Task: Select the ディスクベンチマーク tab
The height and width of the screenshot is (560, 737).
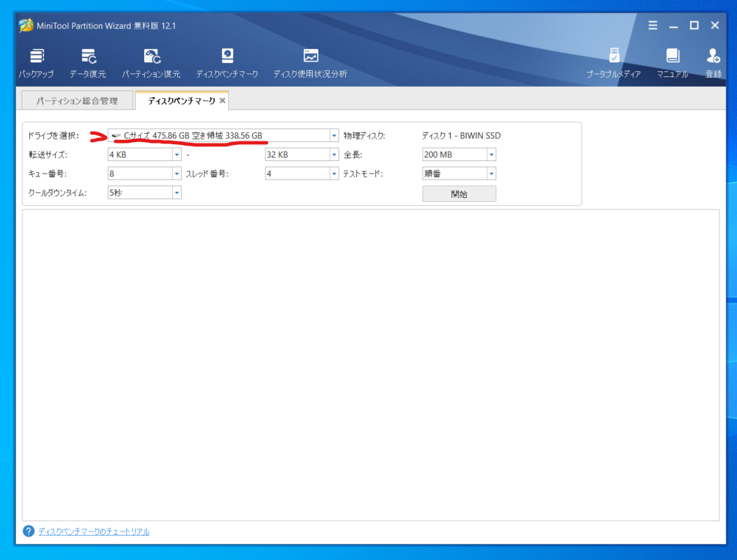Action: pos(183,100)
